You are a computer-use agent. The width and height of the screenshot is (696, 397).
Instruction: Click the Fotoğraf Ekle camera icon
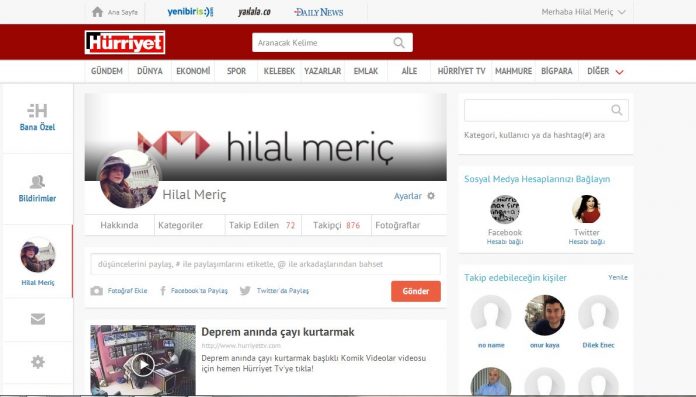[96, 291]
